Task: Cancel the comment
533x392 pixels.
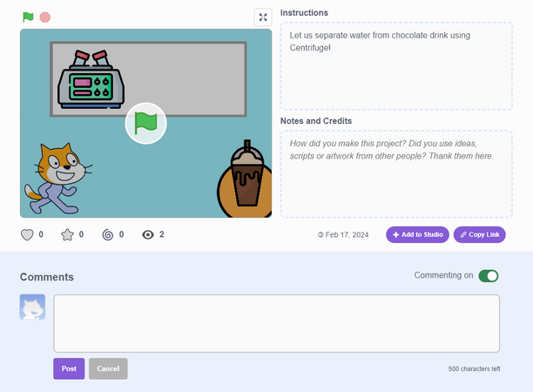Action: pos(108,368)
